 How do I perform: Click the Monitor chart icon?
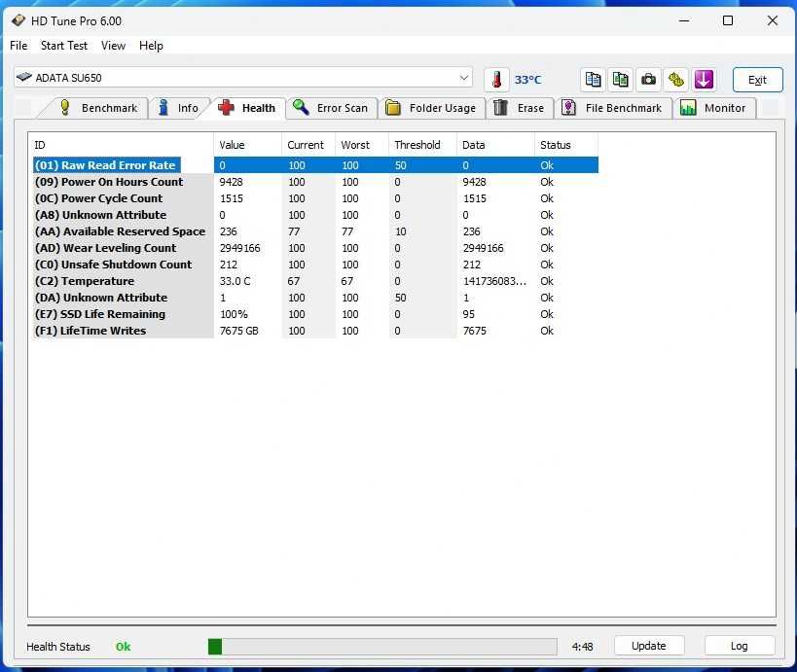(x=688, y=108)
